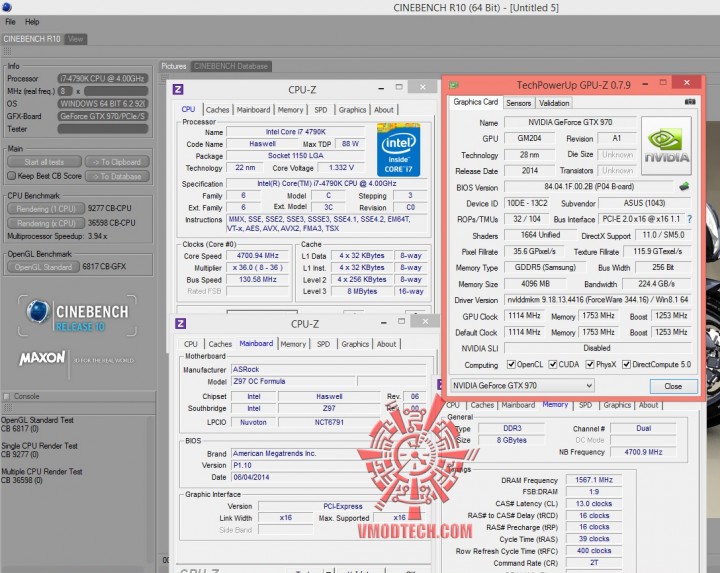Click the Tester input field
The height and width of the screenshot is (573, 720).
[x=102, y=129]
